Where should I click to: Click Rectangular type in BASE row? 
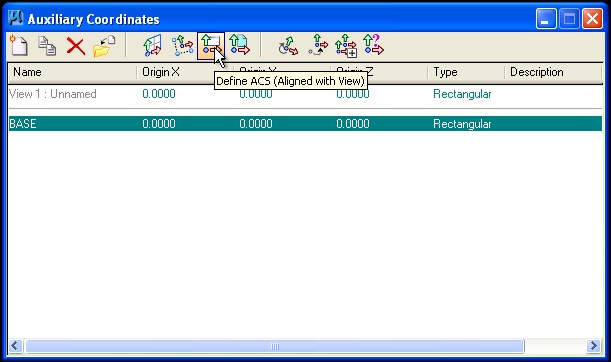coord(462,124)
